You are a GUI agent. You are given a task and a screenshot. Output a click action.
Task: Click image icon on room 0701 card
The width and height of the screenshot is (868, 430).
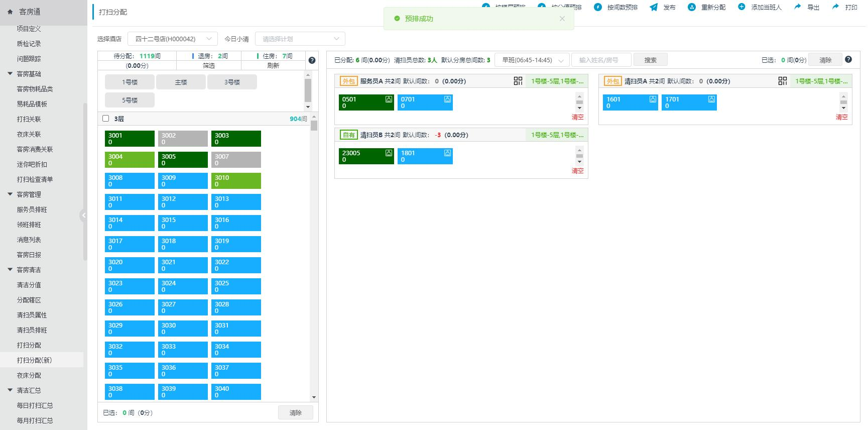(447, 99)
